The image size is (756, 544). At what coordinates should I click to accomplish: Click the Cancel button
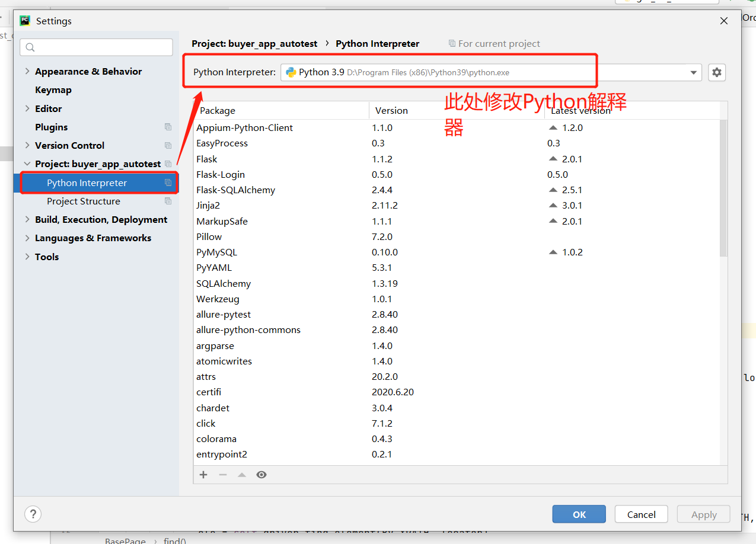pyautogui.click(x=642, y=514)
